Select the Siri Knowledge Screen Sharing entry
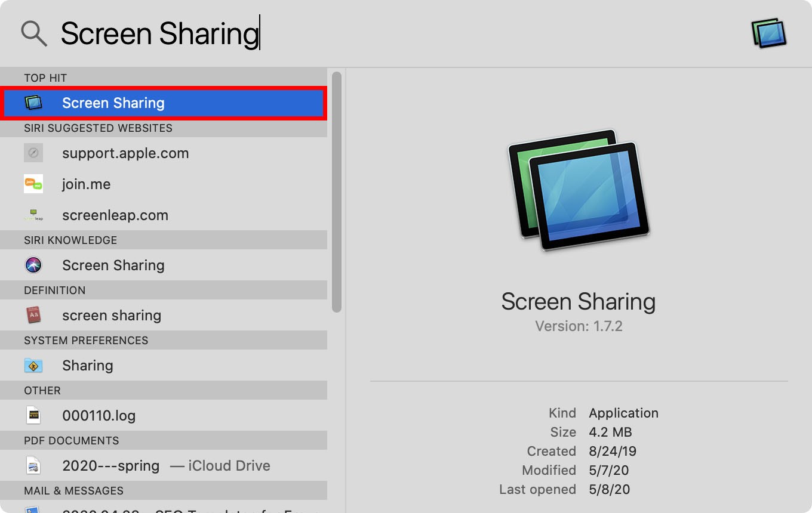This screenshot has width=812, height=513. point(113,265)
